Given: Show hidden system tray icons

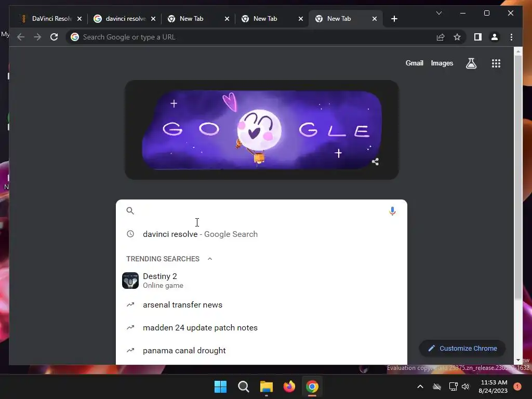Looking at the screenshot, I should 420,387.
